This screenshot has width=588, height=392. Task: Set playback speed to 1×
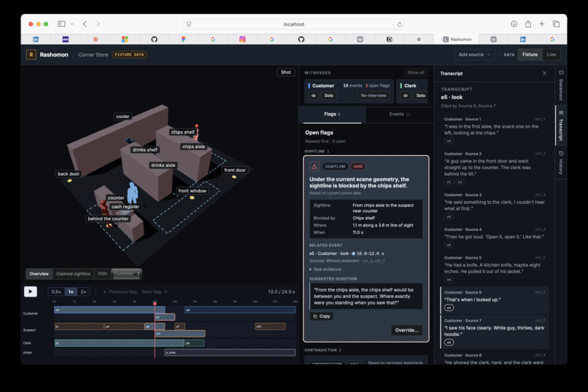click(x=71, y=292)
